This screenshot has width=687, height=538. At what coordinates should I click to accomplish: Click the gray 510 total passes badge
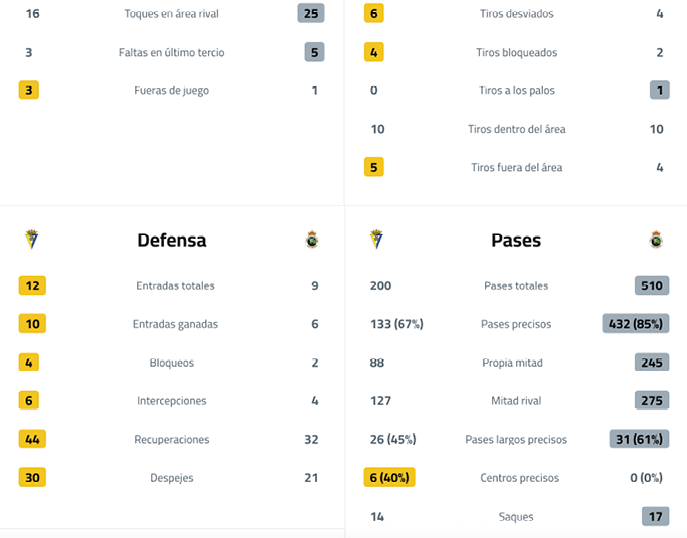click(x=652, y=286)
